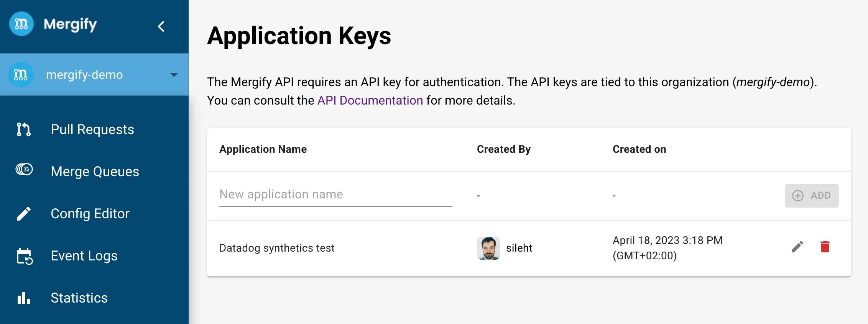Follow the API Documentation link

pyautogui.click(x=370, y=100)
